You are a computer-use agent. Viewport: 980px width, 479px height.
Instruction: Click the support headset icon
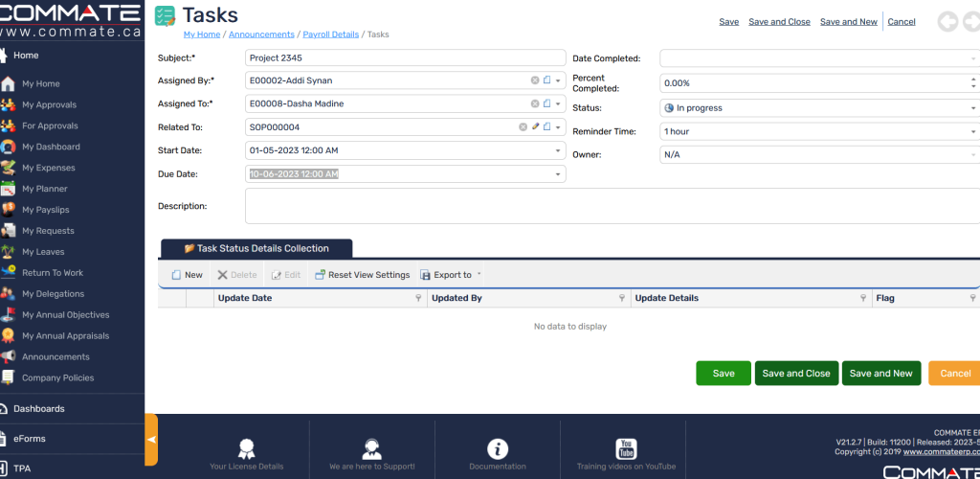(x=371, y=448)
